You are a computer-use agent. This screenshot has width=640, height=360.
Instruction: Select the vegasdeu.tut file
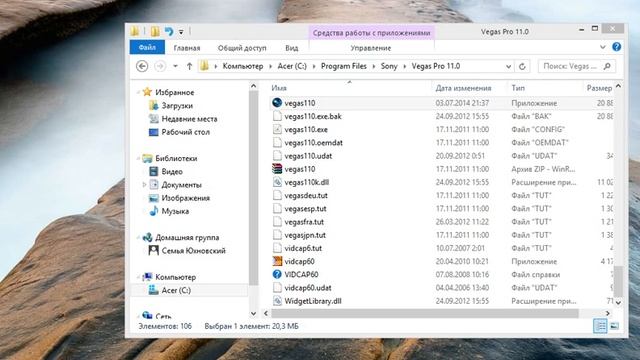click(x=306, y=196)
